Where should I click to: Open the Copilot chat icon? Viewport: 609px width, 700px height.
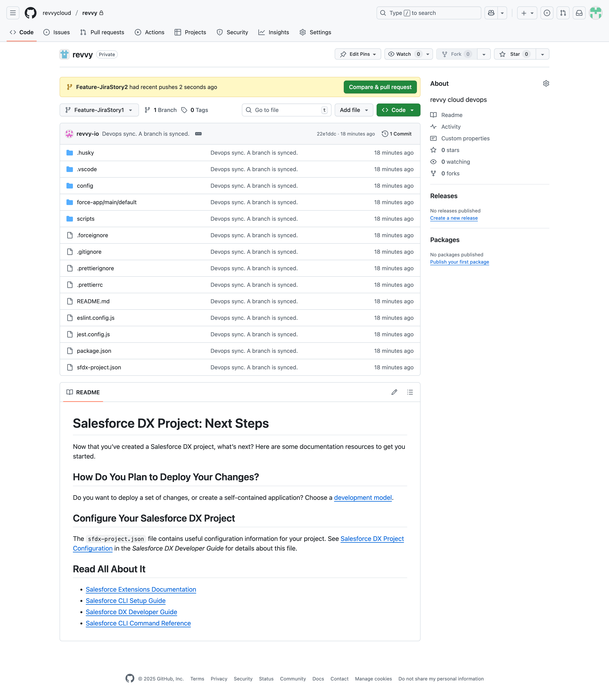491,13
